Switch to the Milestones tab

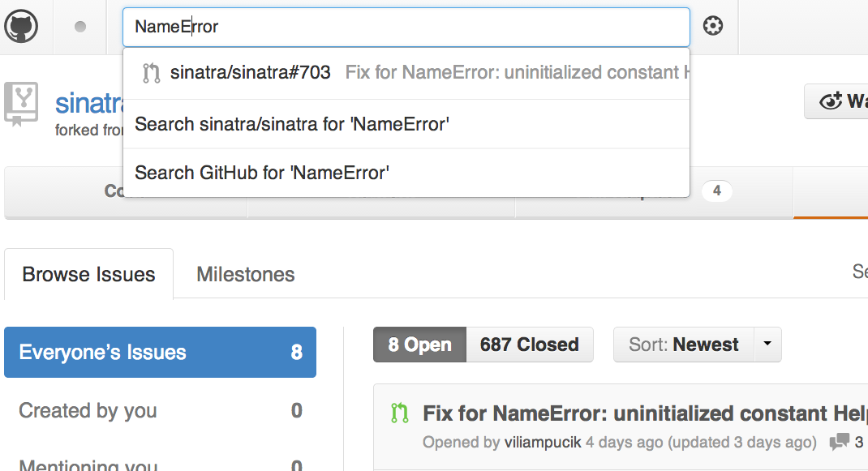pos(245,275)
